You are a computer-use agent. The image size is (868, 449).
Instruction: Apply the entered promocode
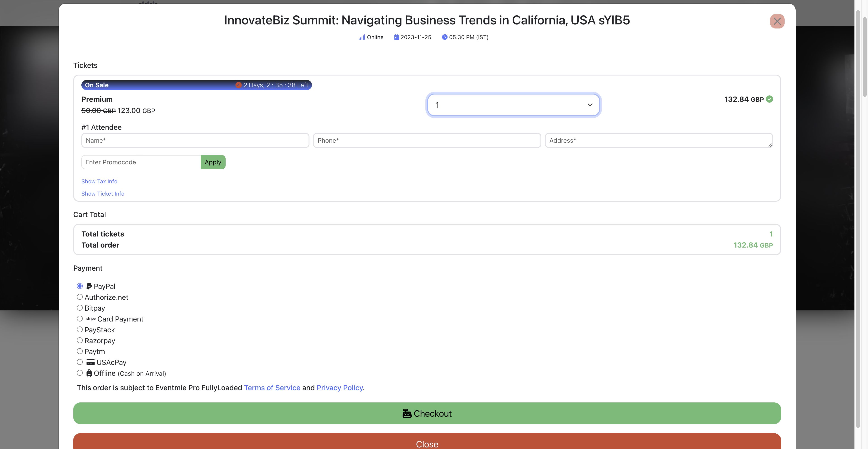(213, 162)
